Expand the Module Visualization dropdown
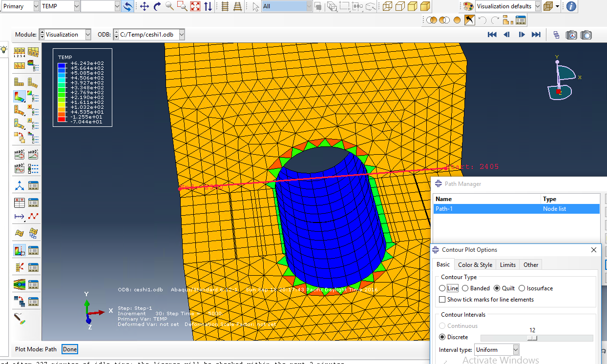This screenshot has width=607, height=364. [88, 35]
